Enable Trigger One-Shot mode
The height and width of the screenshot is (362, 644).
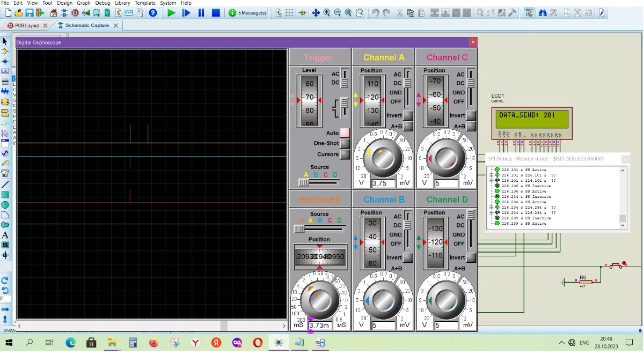pos(345,144)
